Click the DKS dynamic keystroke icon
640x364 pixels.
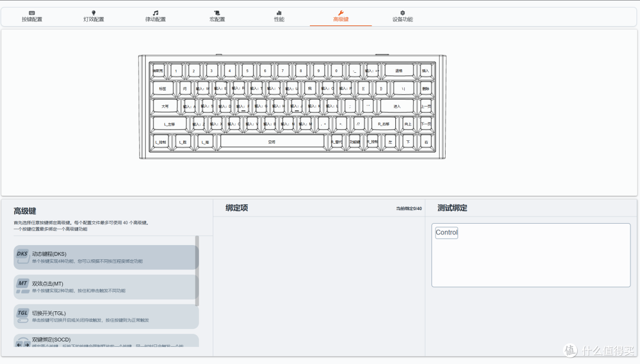click(23, 256)
